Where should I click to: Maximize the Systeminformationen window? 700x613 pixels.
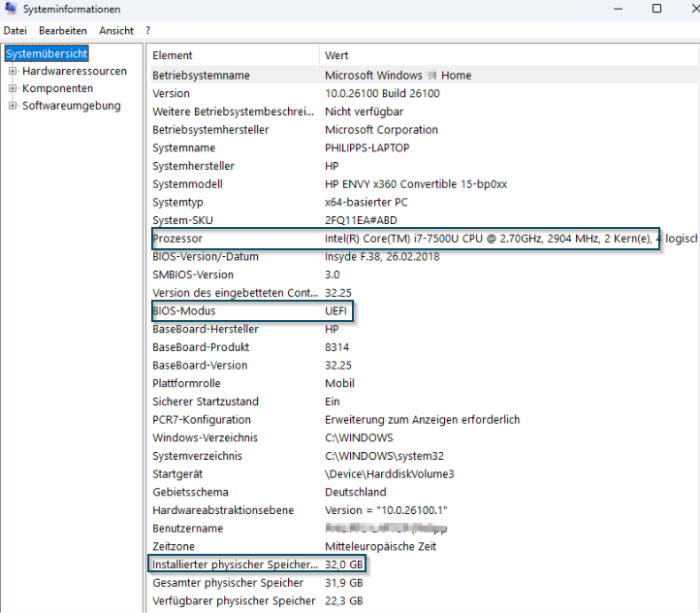pos(656,9)
